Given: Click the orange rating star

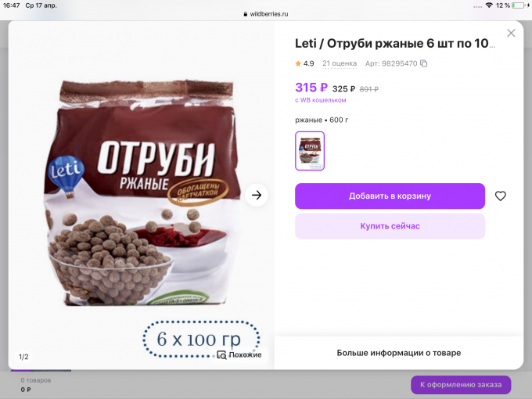Looking at the screenshot, I should [298, 63].
